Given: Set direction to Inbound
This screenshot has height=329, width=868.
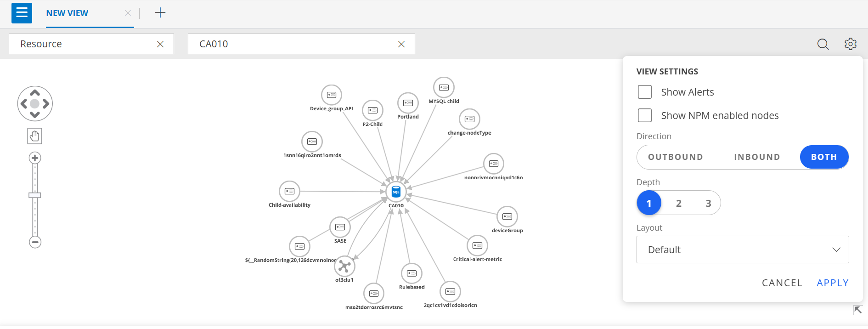Looking at the screenshot, I should point(757,157).
